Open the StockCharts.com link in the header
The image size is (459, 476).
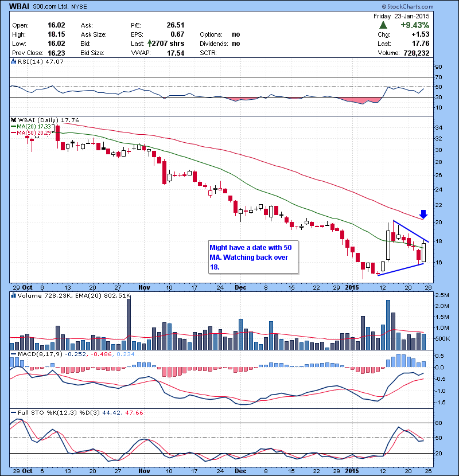pyautogui.click(x=407, y=6)
